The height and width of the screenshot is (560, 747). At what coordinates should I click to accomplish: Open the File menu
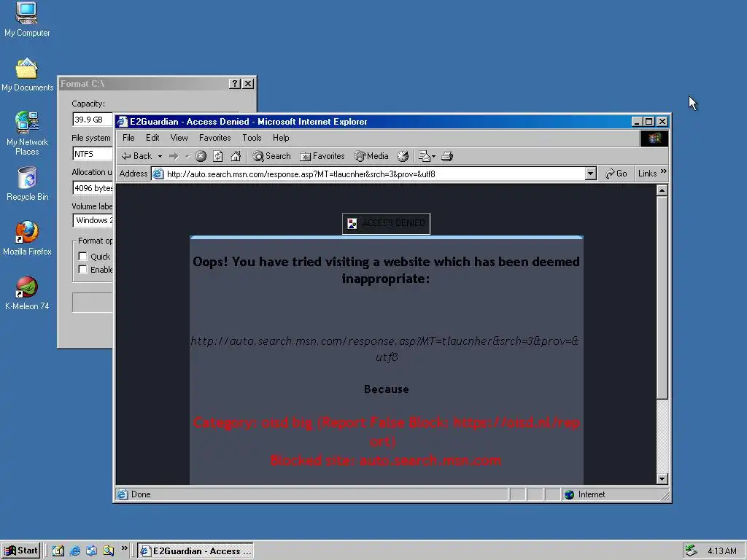pos(128,138)
